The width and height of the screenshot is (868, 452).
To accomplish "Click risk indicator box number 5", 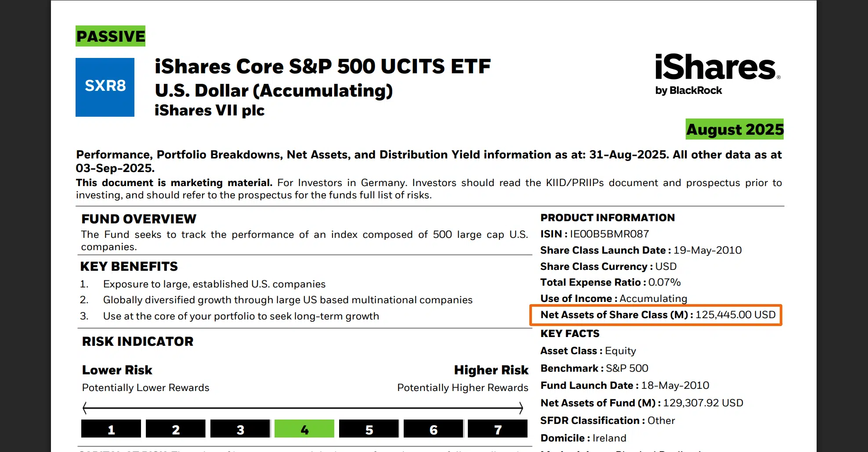I will click(x=369, y=429).
